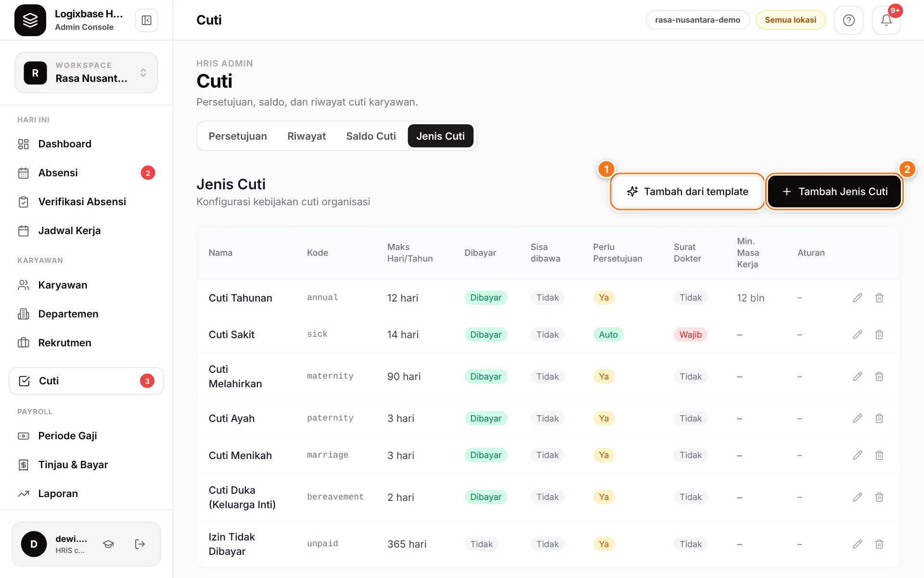
Task: Open Rekrutmen in the sidebar
Action: click(86, 343)
